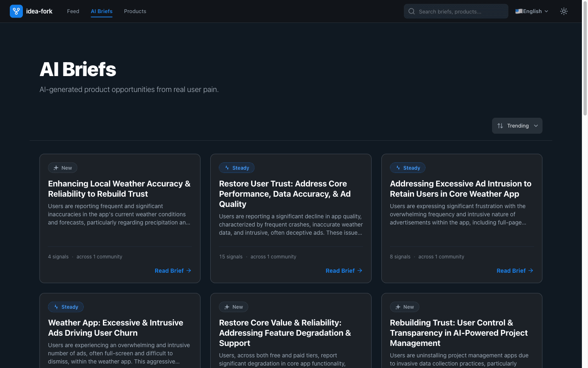Click the magnifying glass icon in the search bar
The height and width of the screenshot is (368, 588).
(x=412, y=11)
